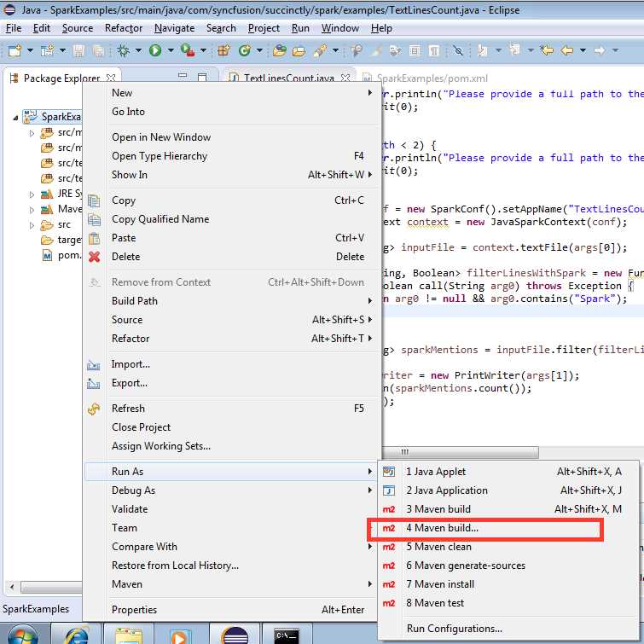Open the Debug As submenu

click(230, 490)
